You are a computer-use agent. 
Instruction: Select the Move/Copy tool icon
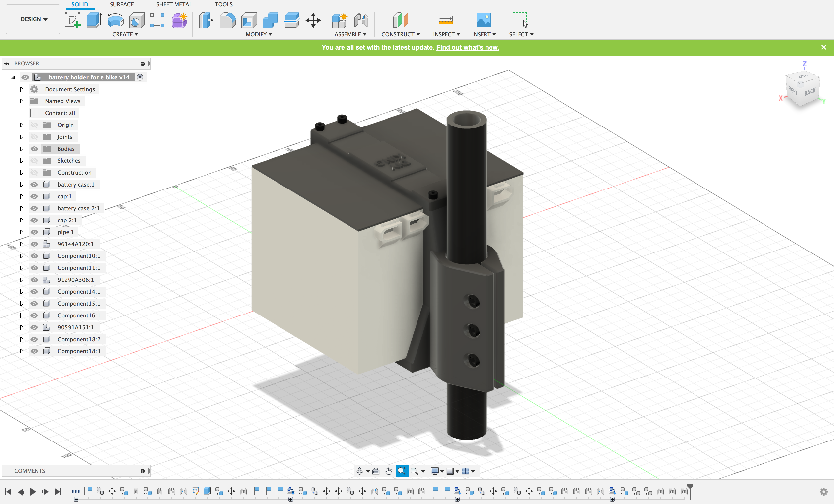313,20
